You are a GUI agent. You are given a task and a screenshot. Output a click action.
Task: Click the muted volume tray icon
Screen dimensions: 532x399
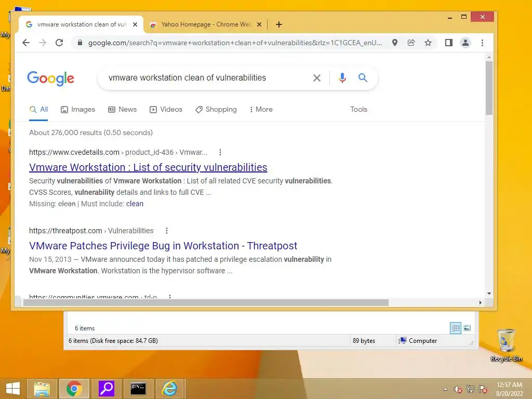[x=458, y=389]
